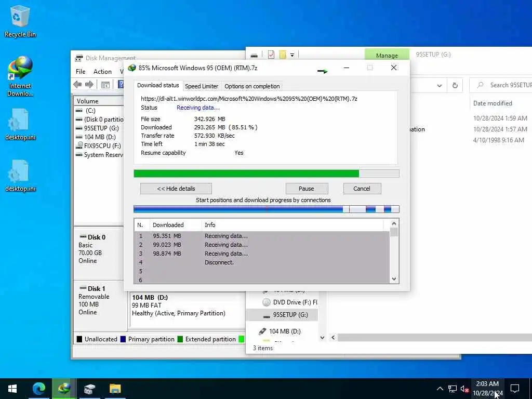Click the Disk Management taskbar icon
532x399 pixels.
point(90,389)
